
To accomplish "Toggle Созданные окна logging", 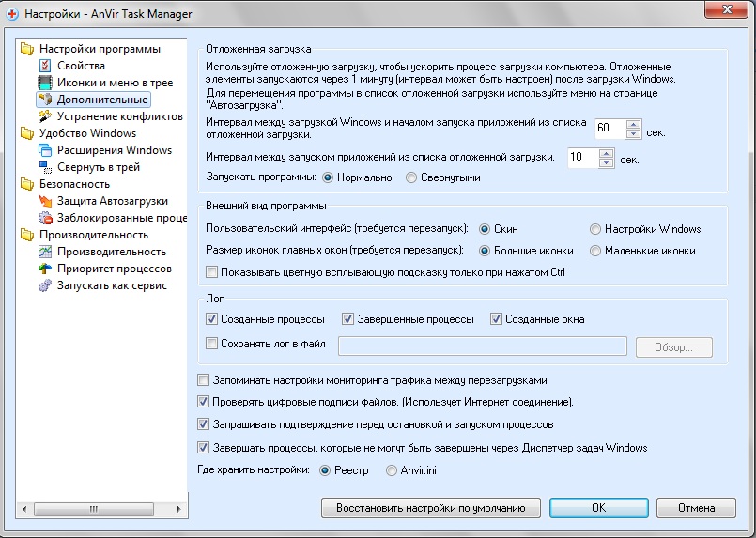I will pos(496,318).
